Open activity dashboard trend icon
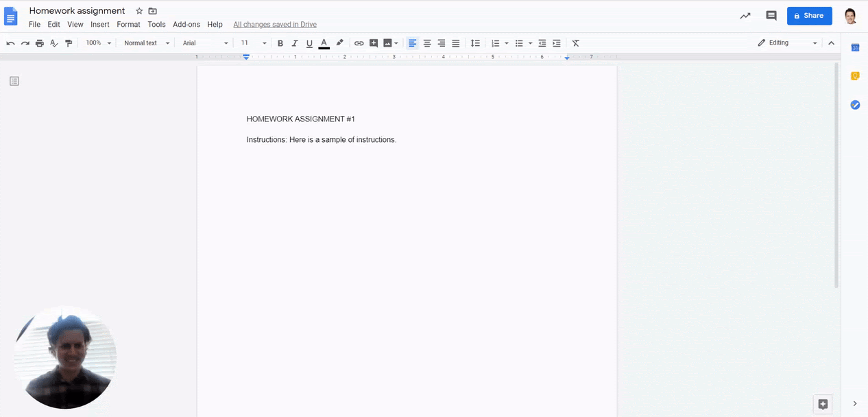This screenshot has width=868, height=417. pyautogui.click(x=745, y=16)
